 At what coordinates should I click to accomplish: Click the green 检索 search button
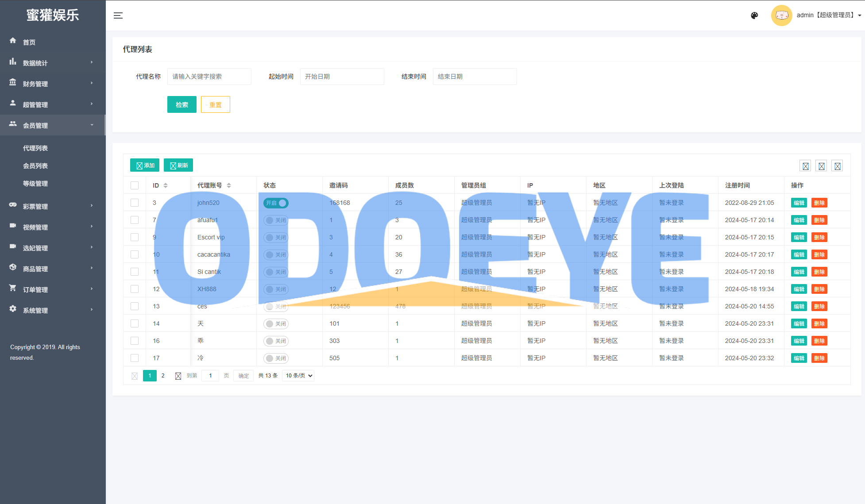coord(181,105)
